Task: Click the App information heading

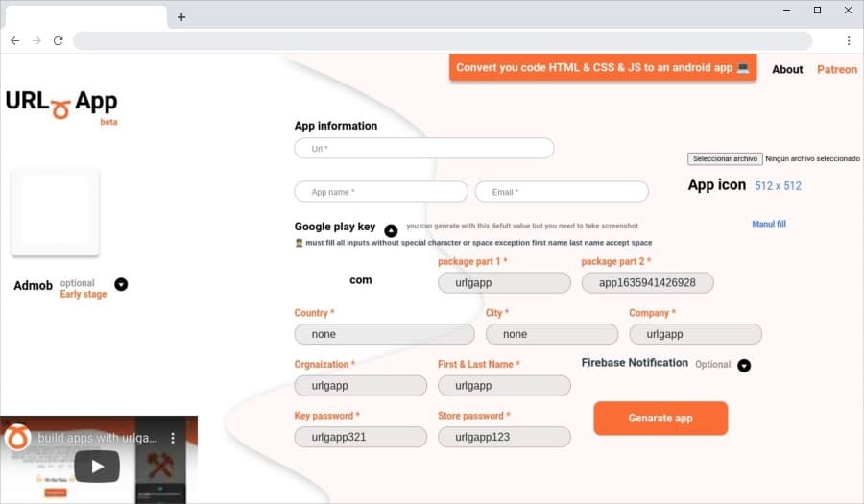Action: [336, 126]
